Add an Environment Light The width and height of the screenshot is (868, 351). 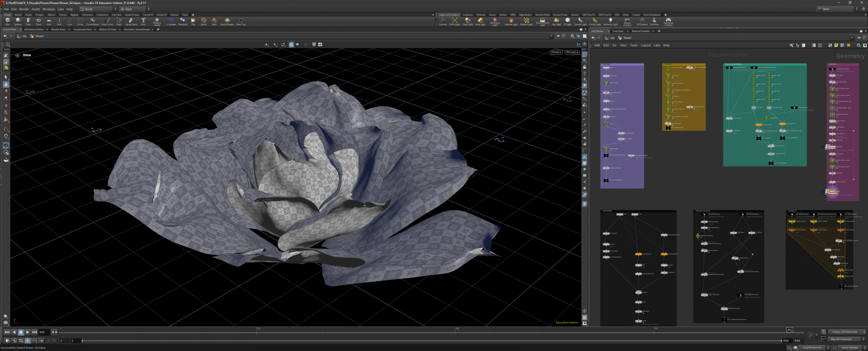[542, 21]
